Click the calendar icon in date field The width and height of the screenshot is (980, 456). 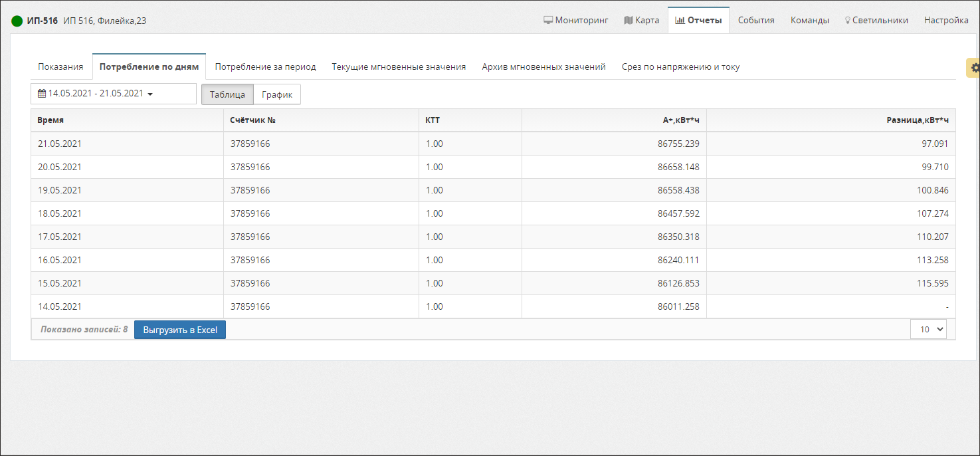pos(42,94)
